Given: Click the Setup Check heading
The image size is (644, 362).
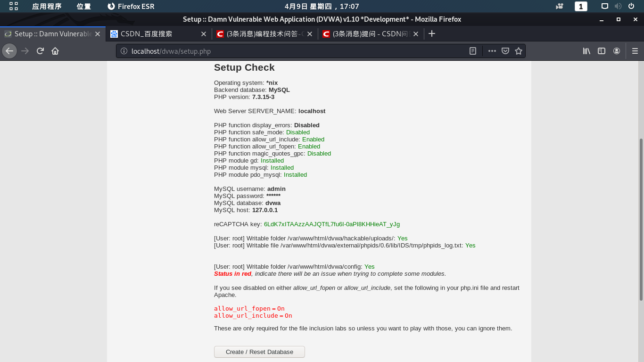Looking at the screenshot, I should 244,67.
